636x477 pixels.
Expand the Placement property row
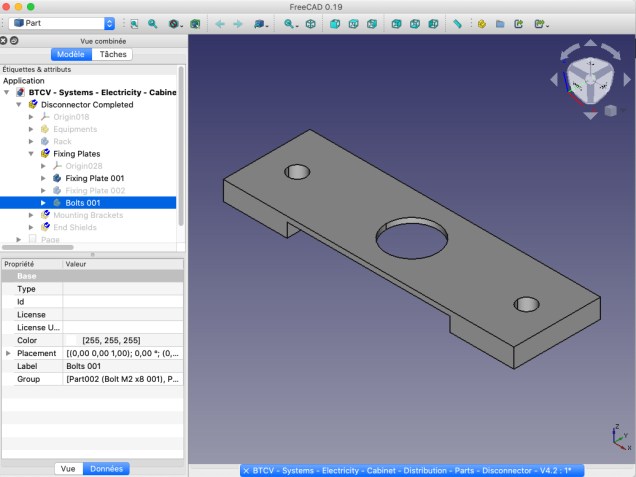pos(9,353)
